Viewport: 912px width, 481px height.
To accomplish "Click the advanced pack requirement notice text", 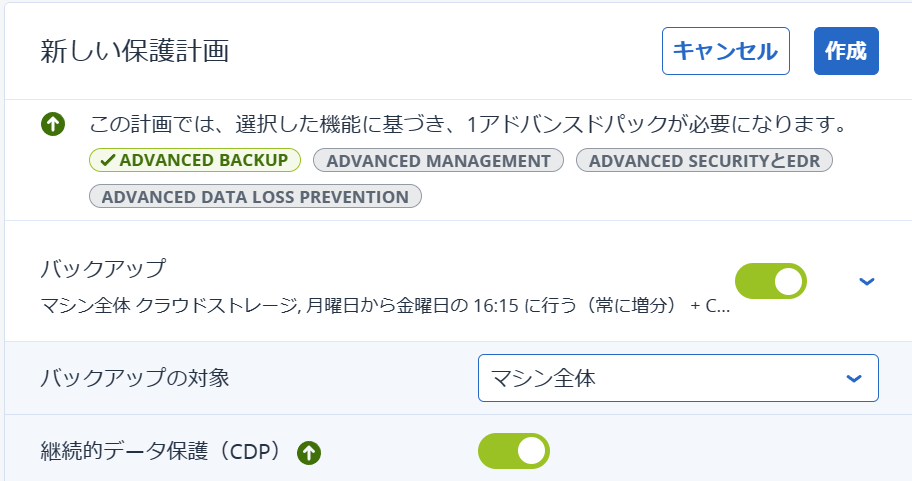I will point(469,124).
